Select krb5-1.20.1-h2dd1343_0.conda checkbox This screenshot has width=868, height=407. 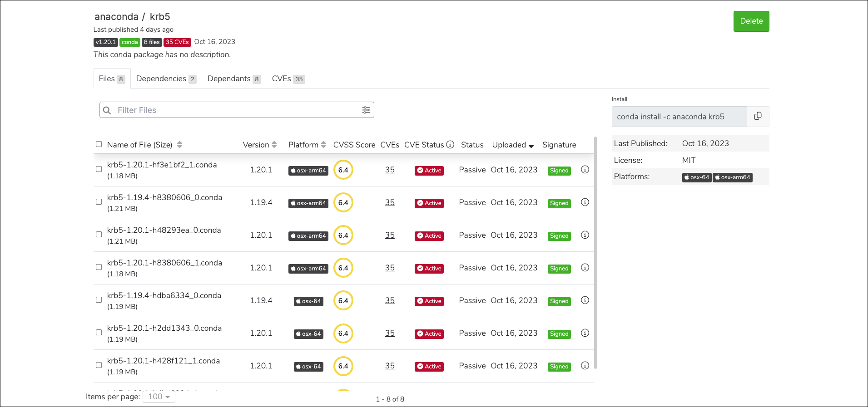(x=99, y=333)
